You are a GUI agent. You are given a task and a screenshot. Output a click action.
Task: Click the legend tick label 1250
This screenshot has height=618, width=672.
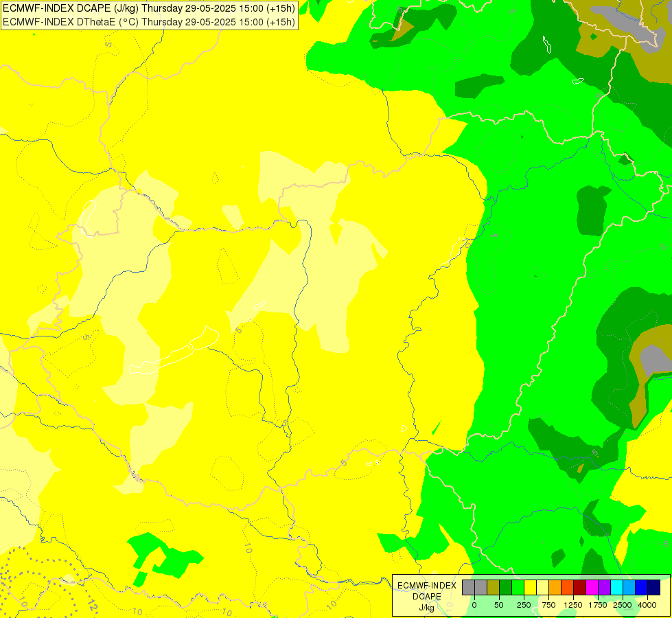click(573, 605)
